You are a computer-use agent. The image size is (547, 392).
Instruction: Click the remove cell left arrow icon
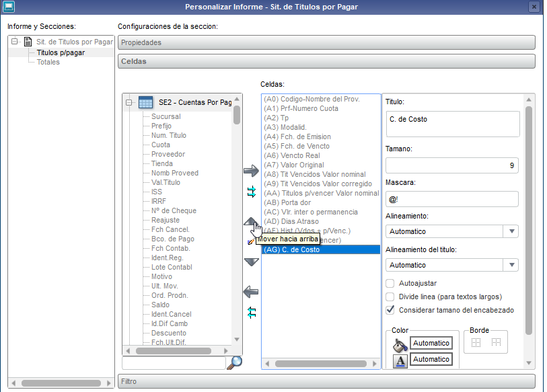coord(251,292)
